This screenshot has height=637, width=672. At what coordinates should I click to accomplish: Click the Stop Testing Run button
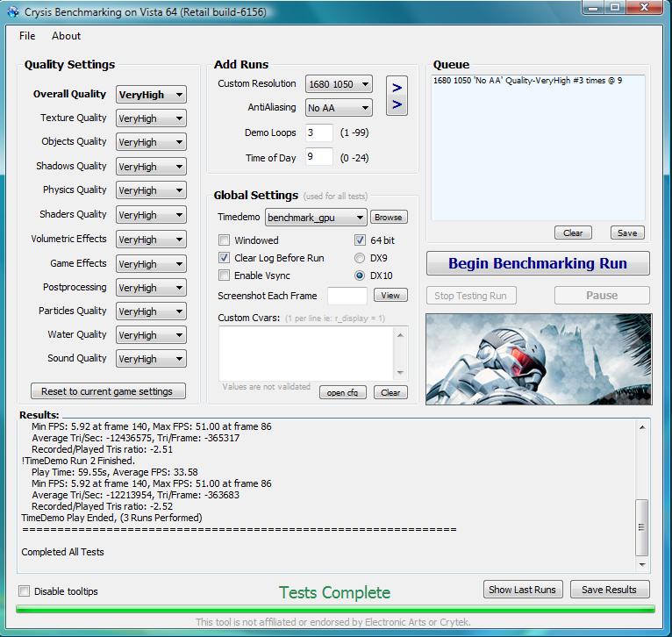(471, 296)
